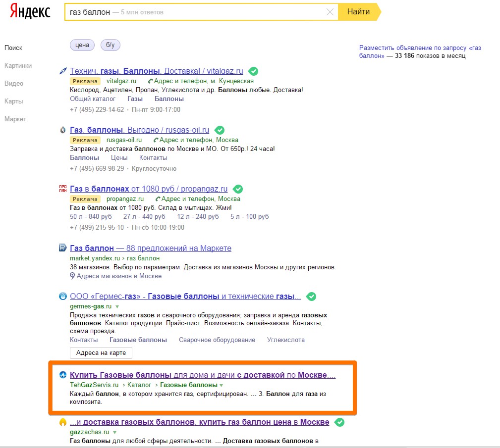The width and height of the screenshot is (500, 448).
Task: Open Сварочное оборудование sitelink
Action: tap(217, 340)
